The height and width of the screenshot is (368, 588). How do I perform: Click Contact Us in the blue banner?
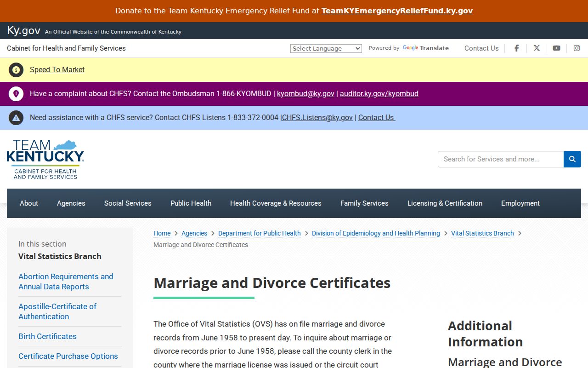point(376,118)
